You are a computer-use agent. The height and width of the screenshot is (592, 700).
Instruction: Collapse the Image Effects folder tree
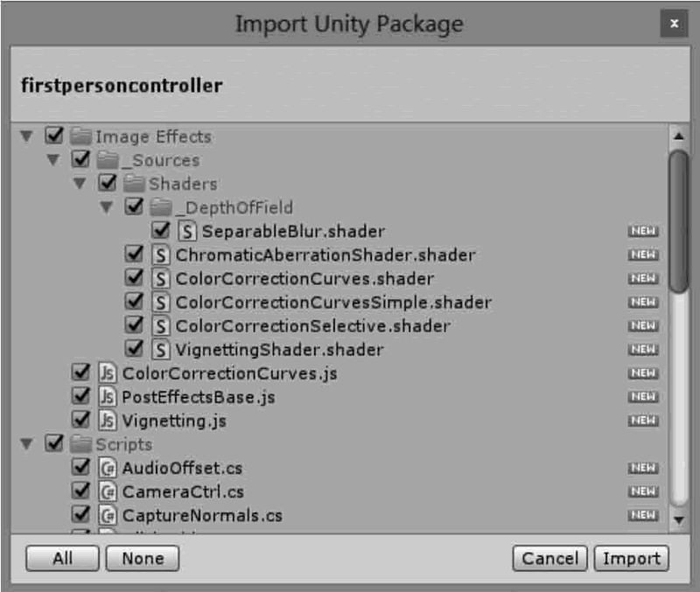click(x=27, y=136)
